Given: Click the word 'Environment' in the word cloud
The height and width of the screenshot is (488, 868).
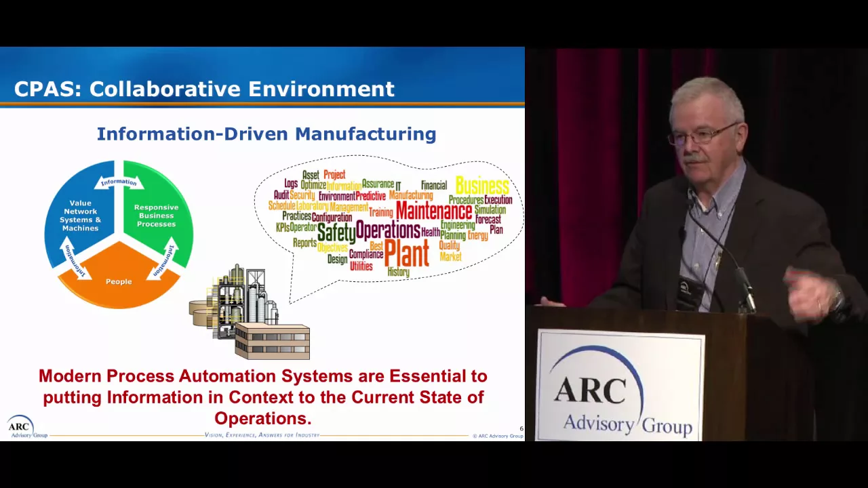Looking at the screenshot, I should click(337, 196).
